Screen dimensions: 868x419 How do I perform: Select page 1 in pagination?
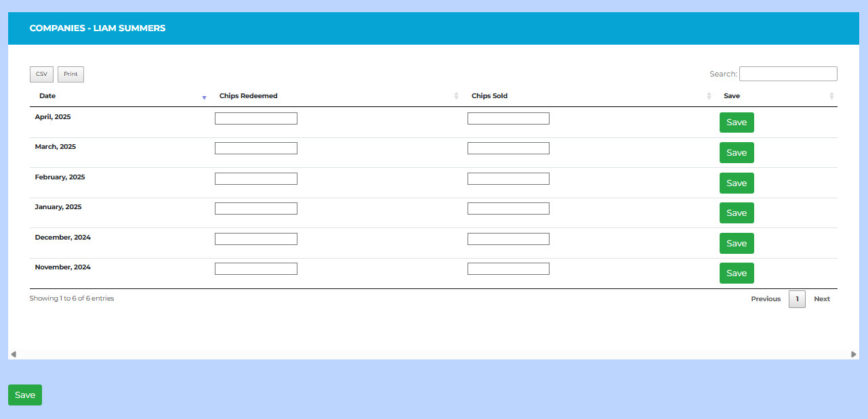tap(797, 299)
